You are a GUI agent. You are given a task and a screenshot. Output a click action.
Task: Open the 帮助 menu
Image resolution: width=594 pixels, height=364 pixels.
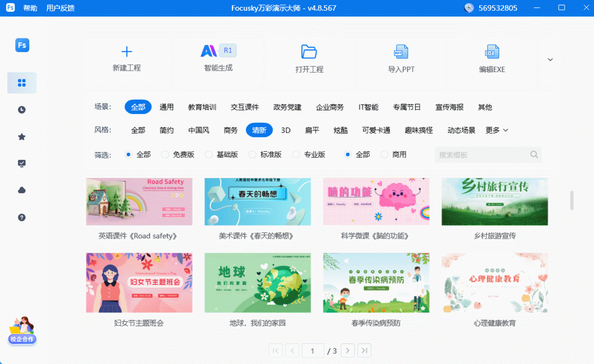click(30, 8)
